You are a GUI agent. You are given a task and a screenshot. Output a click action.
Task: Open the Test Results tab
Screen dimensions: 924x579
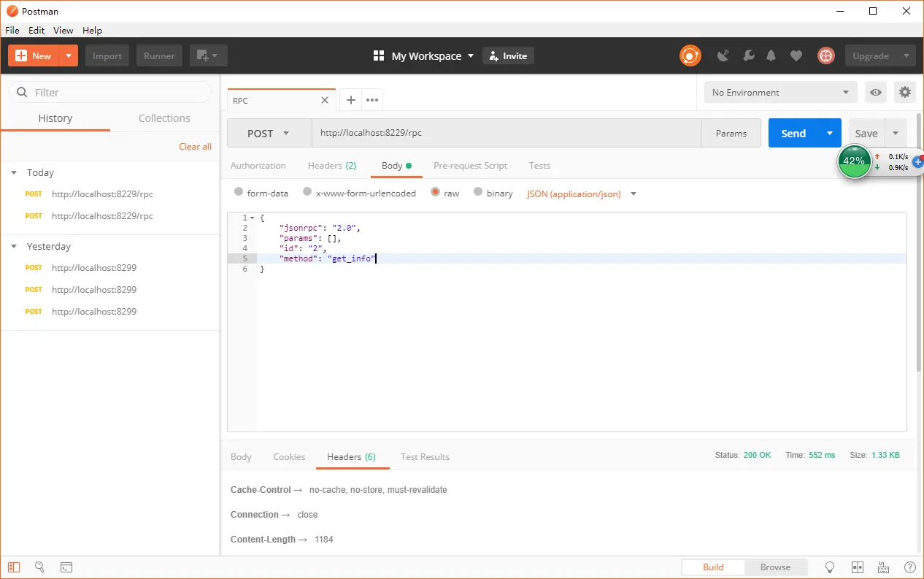tap(425, 456)
